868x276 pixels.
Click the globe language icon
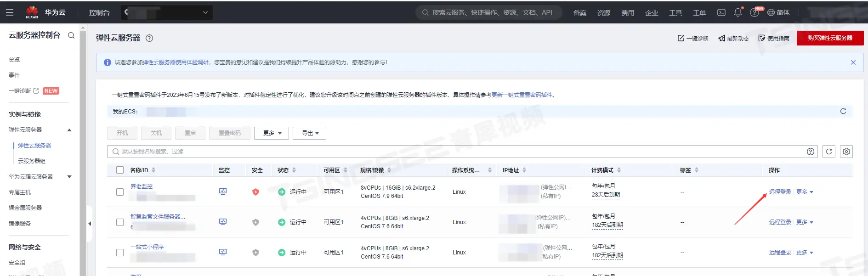771,12
